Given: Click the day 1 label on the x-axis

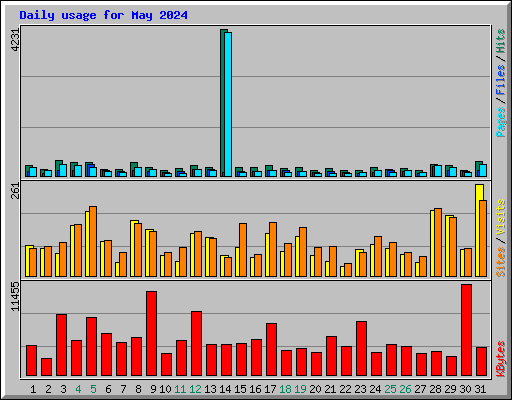Looking at the screenshot, I should click(33, 389).
